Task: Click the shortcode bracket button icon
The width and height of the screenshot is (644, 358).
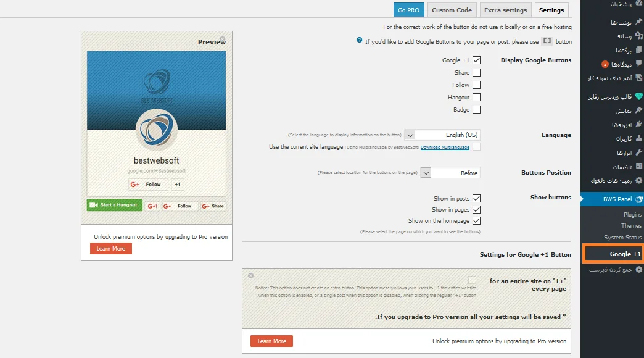Action: coord(547,41)
